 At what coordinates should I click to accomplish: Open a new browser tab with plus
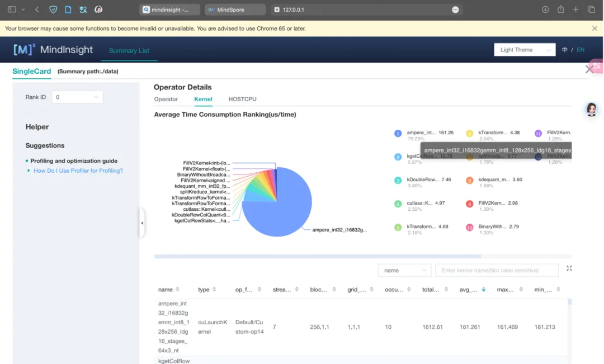(x=576, y=10)
